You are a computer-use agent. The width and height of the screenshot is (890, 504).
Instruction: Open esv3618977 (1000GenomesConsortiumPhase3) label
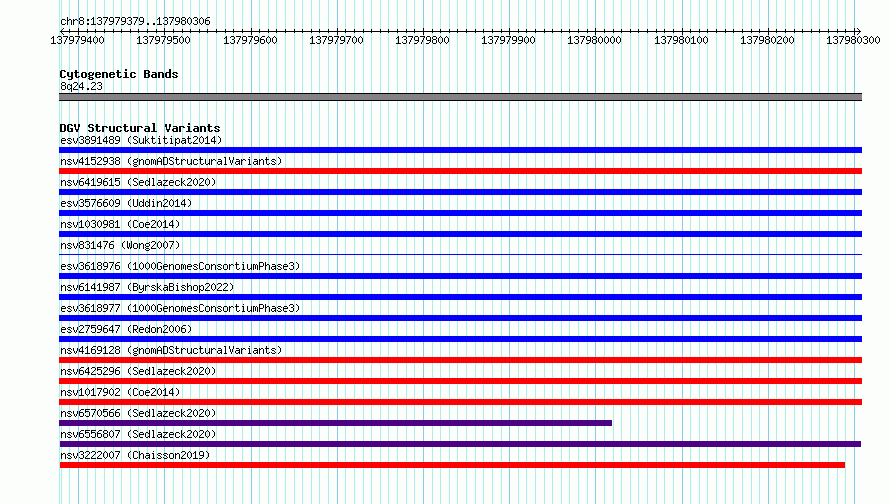pyautogui.click(x=180, y=308)
